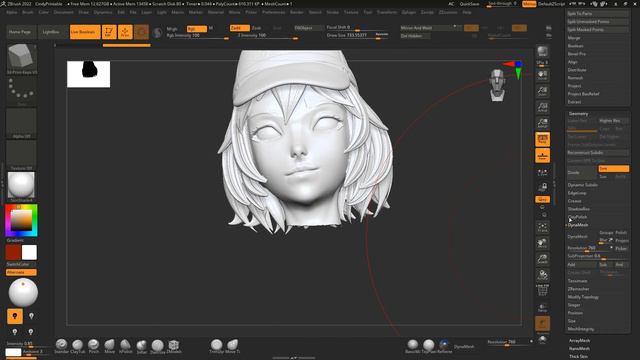Open the Stroke menu
The width and height of the screenshot is (640, 360).
coord(332,12)
